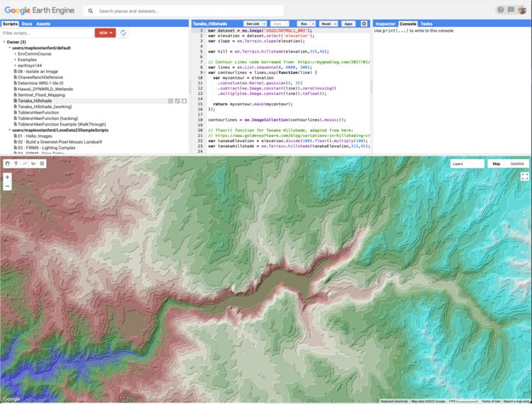
Task: Switch map to Map view
Action: (x=497, y=163)
